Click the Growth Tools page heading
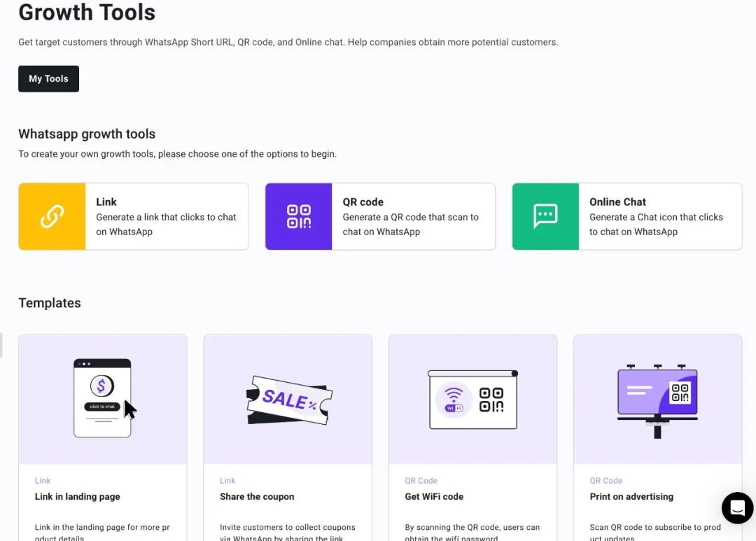This screenshot has height=541, width=756. (x=87, y=12)
